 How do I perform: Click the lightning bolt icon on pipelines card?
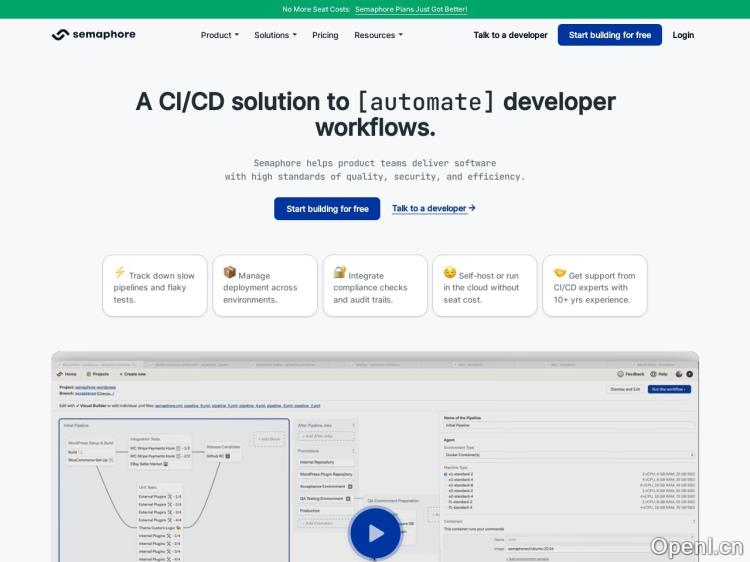[120, 273]
